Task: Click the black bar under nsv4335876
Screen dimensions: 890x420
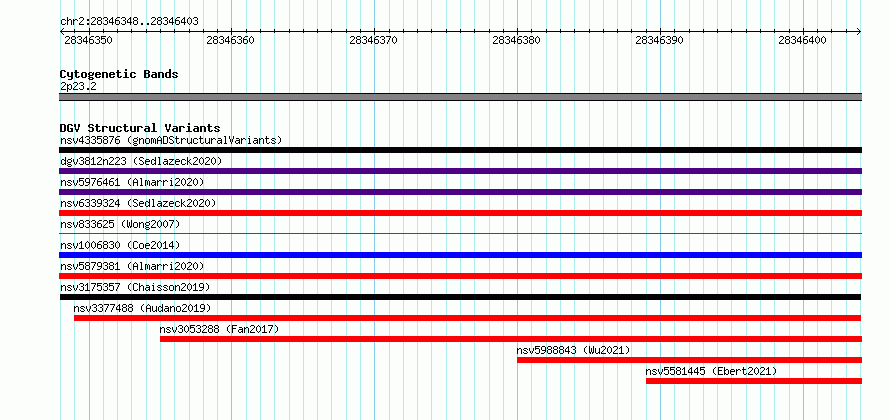Action: coord(460,150)
